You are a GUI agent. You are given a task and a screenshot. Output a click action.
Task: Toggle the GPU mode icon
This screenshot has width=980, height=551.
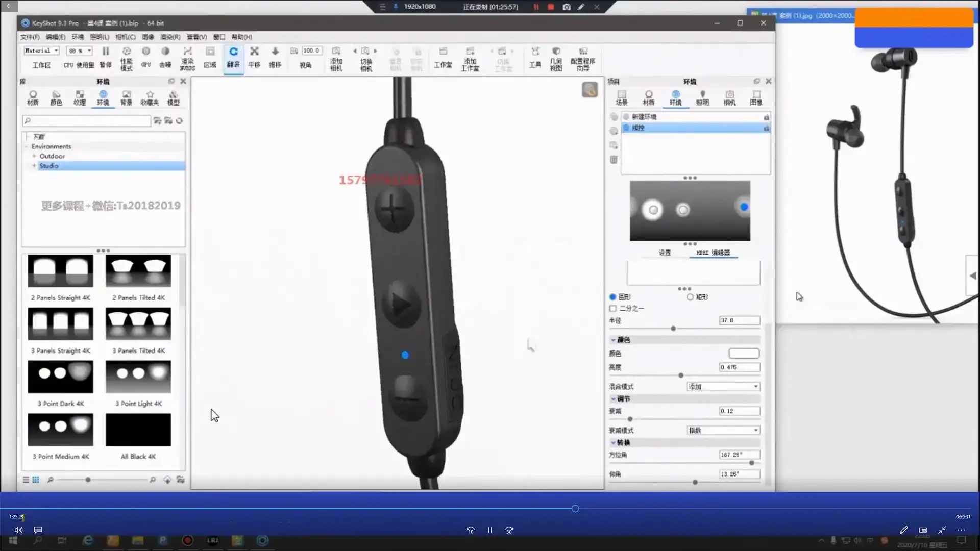pos(146,52)
